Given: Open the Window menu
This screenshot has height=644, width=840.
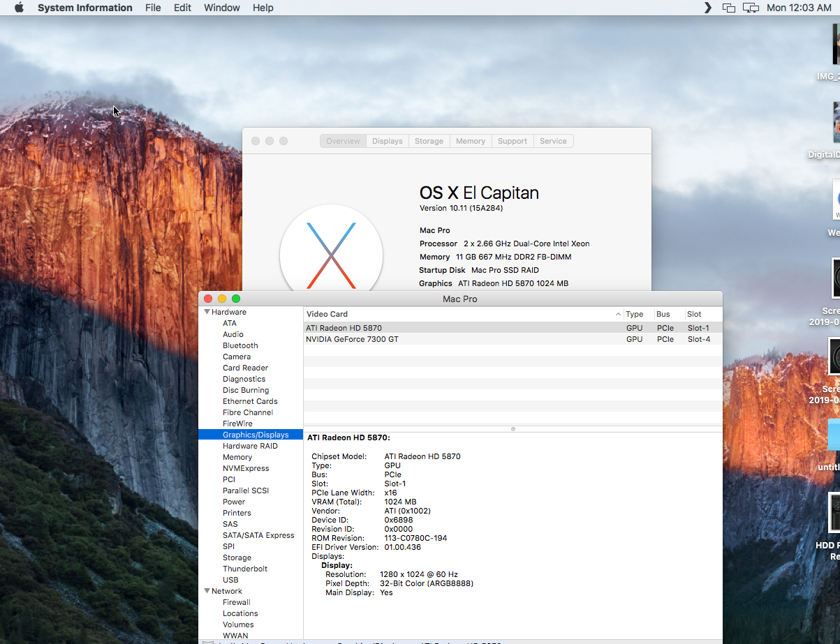Looking at the screenshot, I should pyautogui.click(x=222, y=8).
